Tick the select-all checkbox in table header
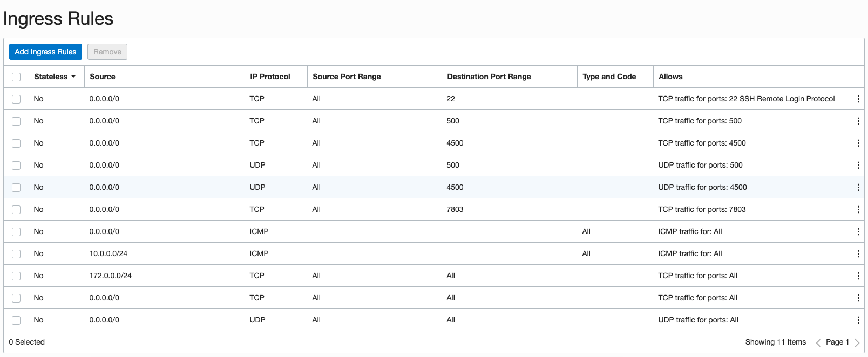Viewport: 868px width, 357px height. click(16, 77)
